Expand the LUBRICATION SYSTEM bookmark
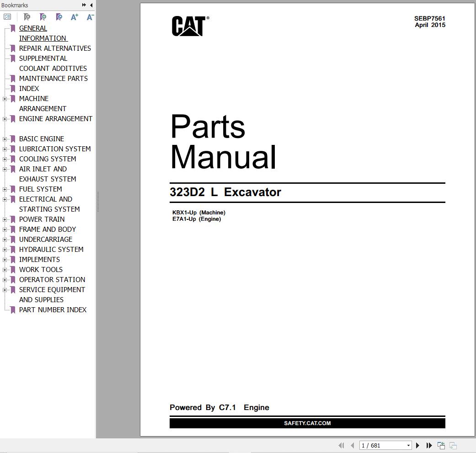Screen dimensions: 476x453 5,149
